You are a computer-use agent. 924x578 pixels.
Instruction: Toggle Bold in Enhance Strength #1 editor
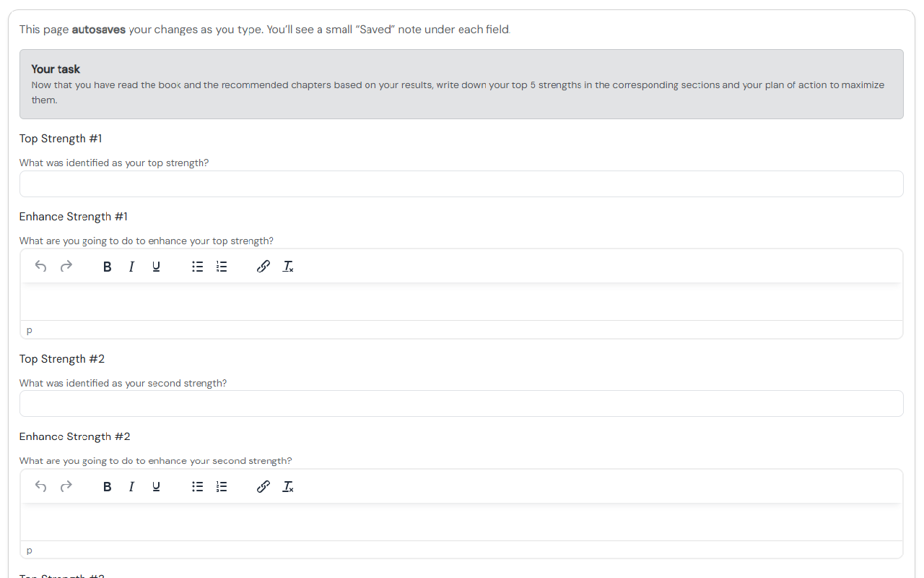click(107, 267)
